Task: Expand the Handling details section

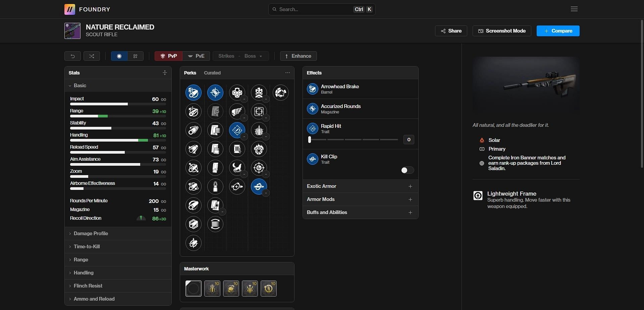Action: [x=118, y=273]
